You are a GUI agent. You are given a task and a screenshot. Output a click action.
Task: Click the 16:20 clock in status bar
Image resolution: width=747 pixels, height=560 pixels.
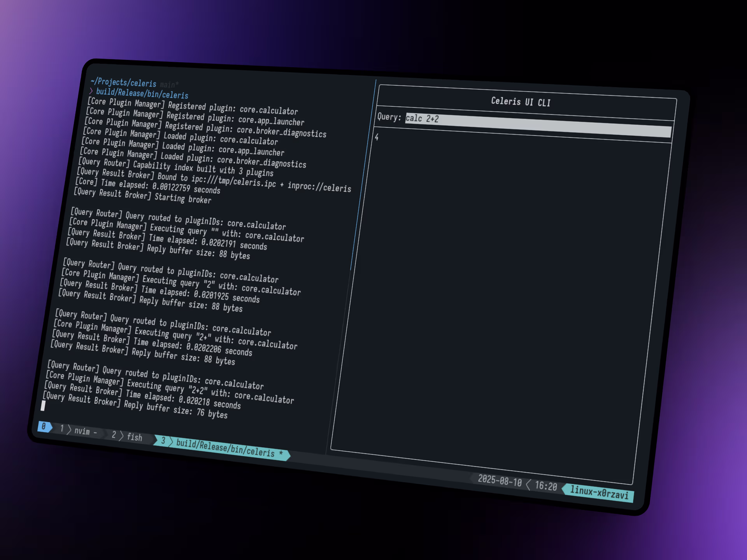pos(545,486)
